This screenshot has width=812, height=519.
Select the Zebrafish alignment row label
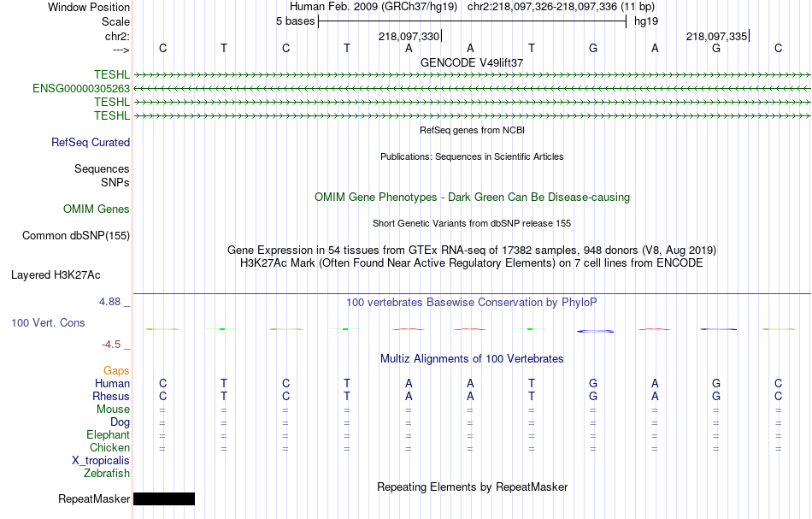(x=107, y=473)
